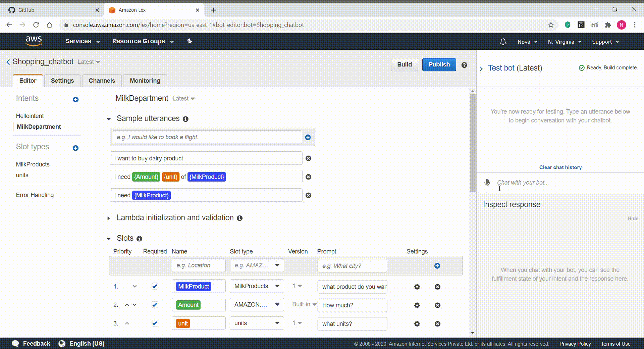Add a new intent with plus icon
Viewport: 644px width, 349px height.
[x=75, y=99]
